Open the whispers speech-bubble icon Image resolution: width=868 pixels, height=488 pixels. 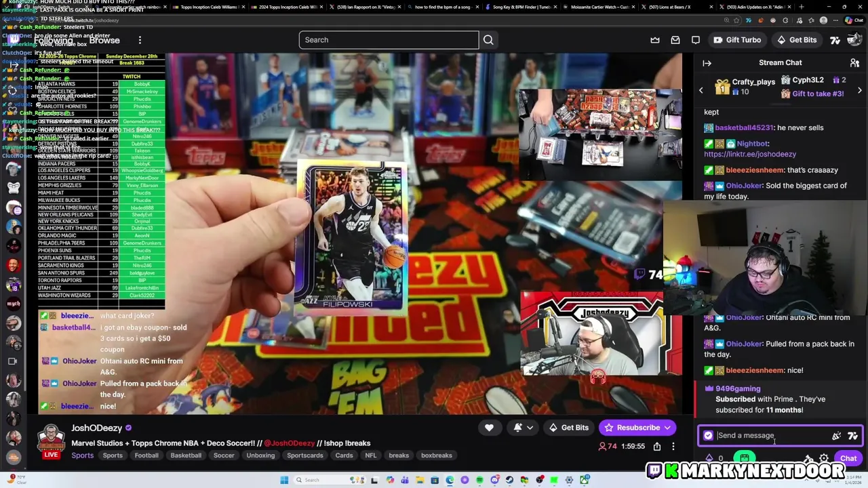[696, 40]
